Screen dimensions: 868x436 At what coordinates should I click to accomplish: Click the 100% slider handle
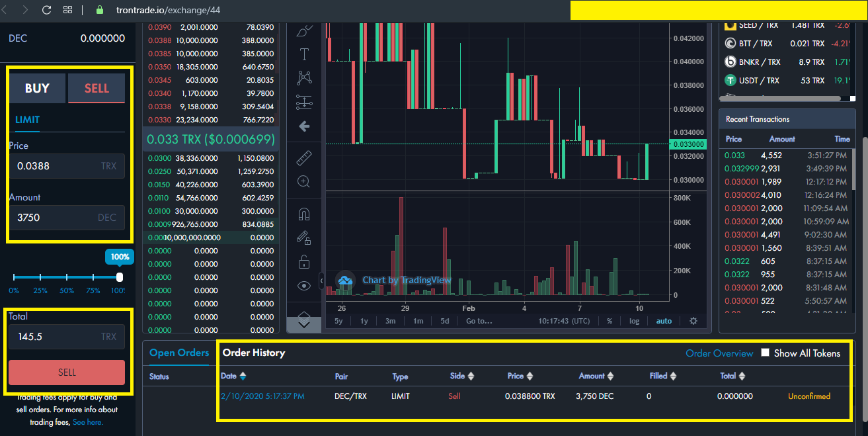coord(120,277)
